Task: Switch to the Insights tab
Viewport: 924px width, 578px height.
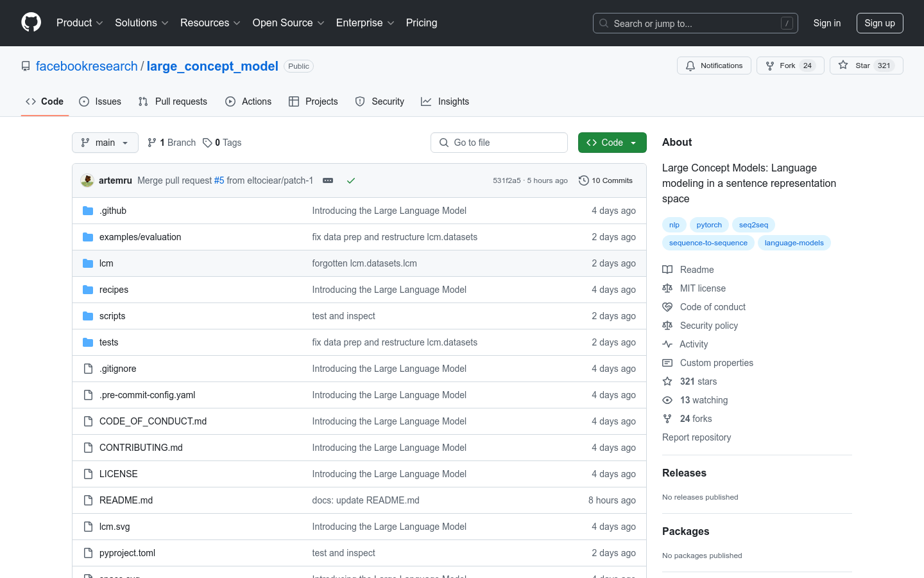Action: tap(445, 101)
